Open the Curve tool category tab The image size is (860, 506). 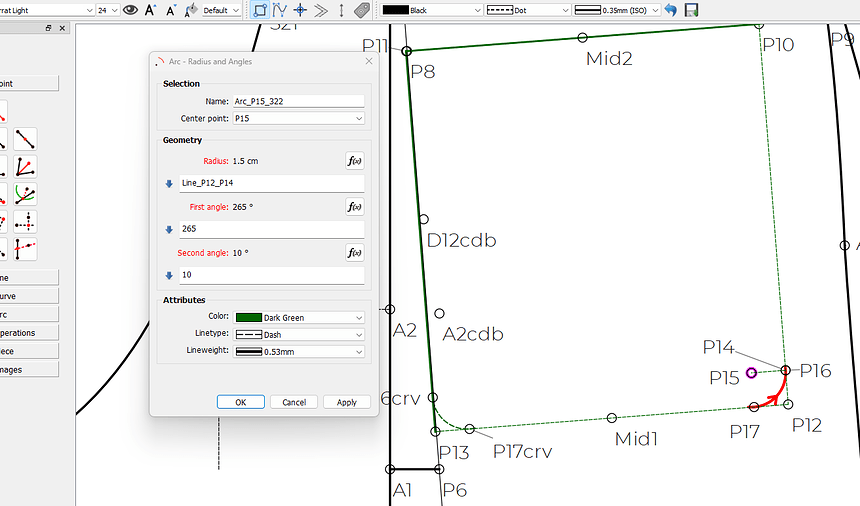point(28,296)
